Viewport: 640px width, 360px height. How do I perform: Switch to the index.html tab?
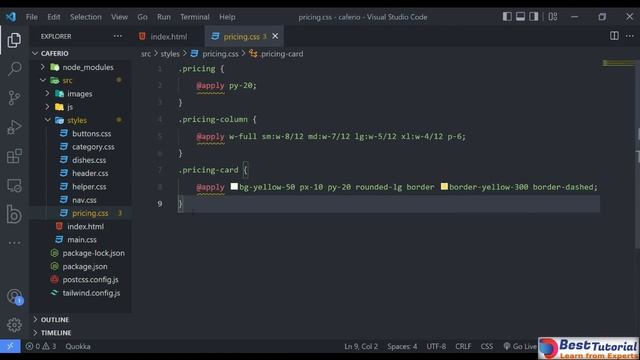tap(168, 36)
